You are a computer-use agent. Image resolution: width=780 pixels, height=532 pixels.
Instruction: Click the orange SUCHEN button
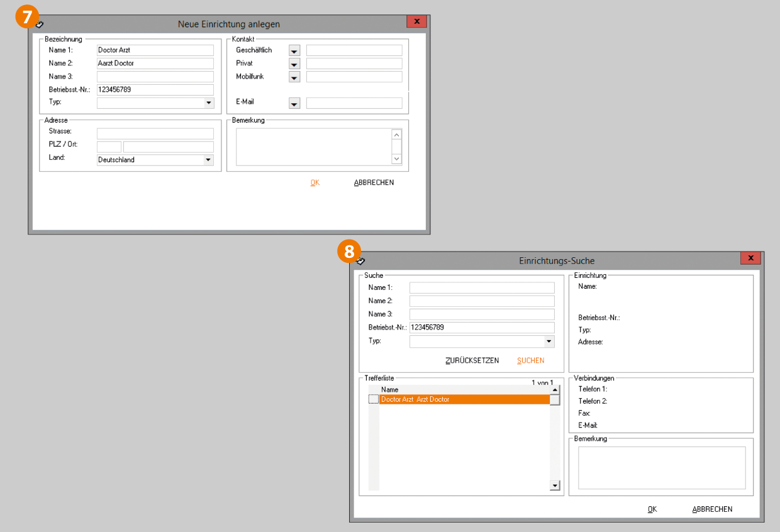(x=530, y=361)
